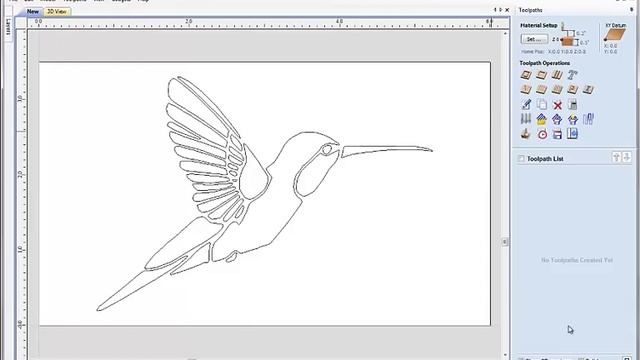The height and width of the screenshot is (360, 640).
Task: Click the Copy toolpath icon
Action: coord(542,104)
